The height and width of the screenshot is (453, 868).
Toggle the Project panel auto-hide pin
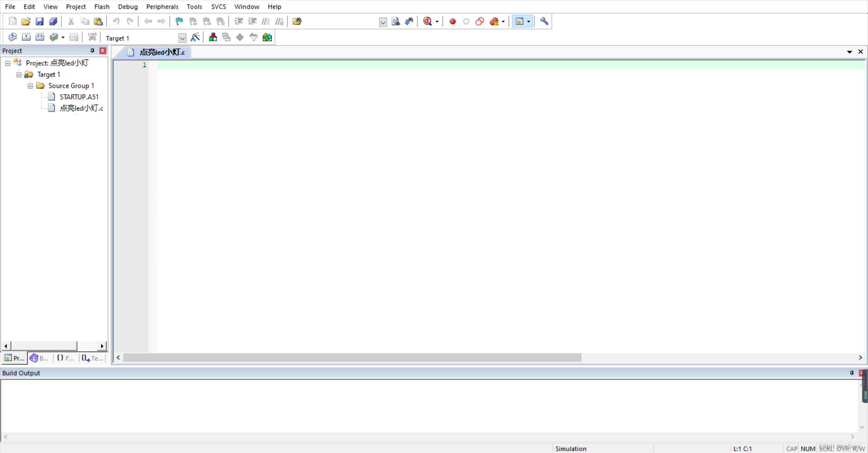(92, 51)
